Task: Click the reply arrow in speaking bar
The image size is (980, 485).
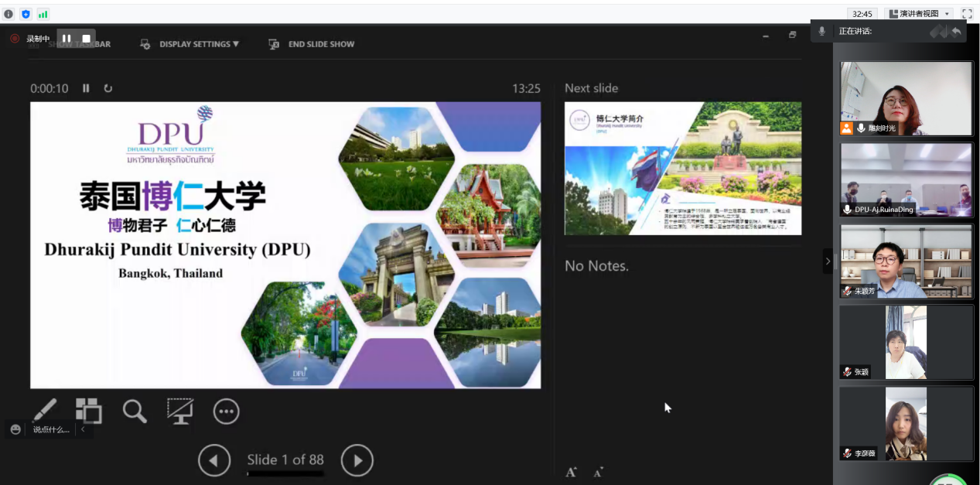Action: coord(956,31)
